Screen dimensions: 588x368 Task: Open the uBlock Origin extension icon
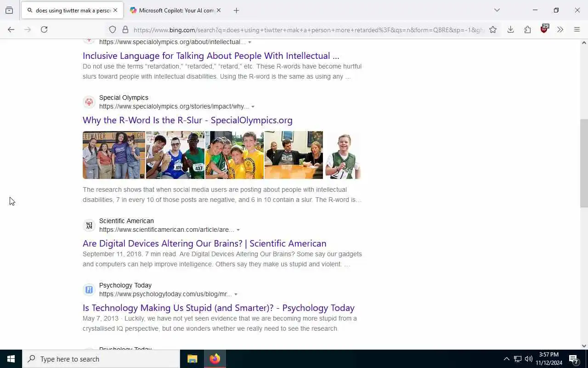(x=544, y=29)
